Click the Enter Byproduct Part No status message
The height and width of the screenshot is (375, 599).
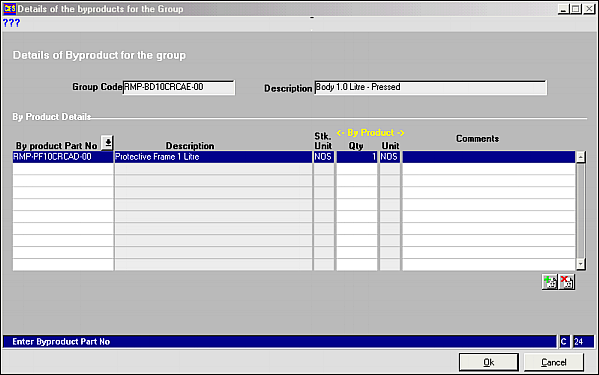coord(61,341)
